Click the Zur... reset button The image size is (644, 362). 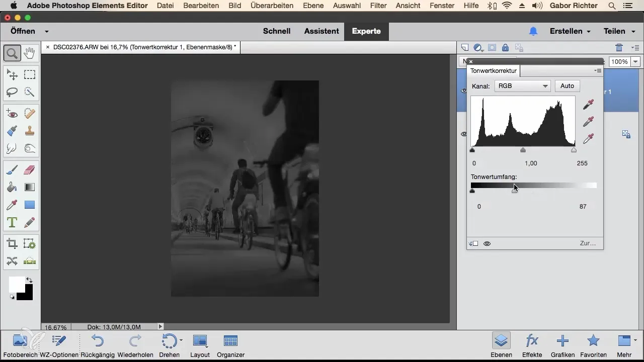point(588,243)
